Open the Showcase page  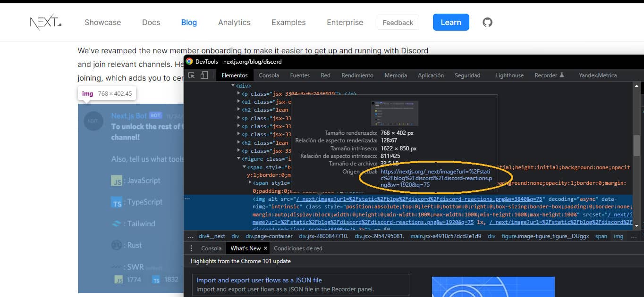102,22
